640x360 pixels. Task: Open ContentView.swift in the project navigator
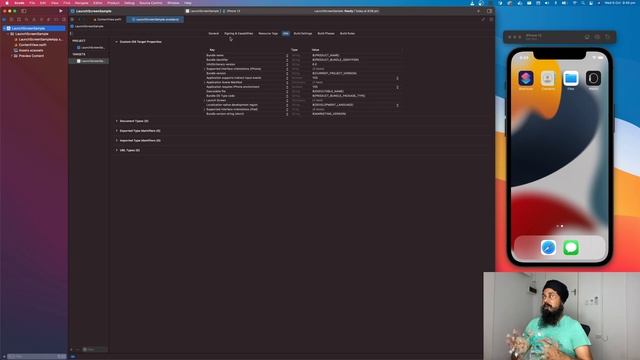pyautogui.click(x=33, y=45)
